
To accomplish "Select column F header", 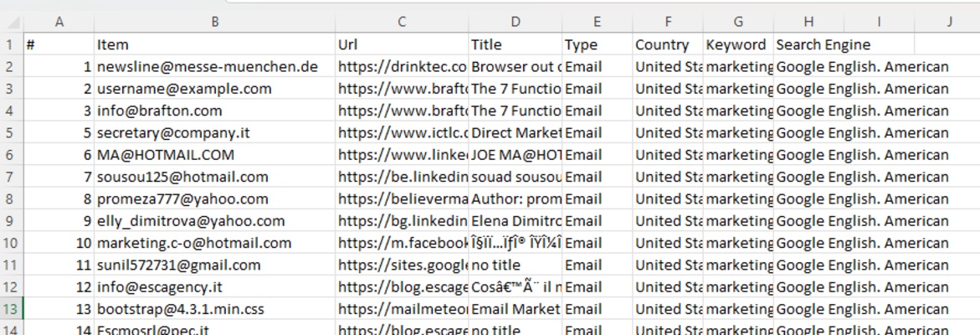I will tap(668, 22).
